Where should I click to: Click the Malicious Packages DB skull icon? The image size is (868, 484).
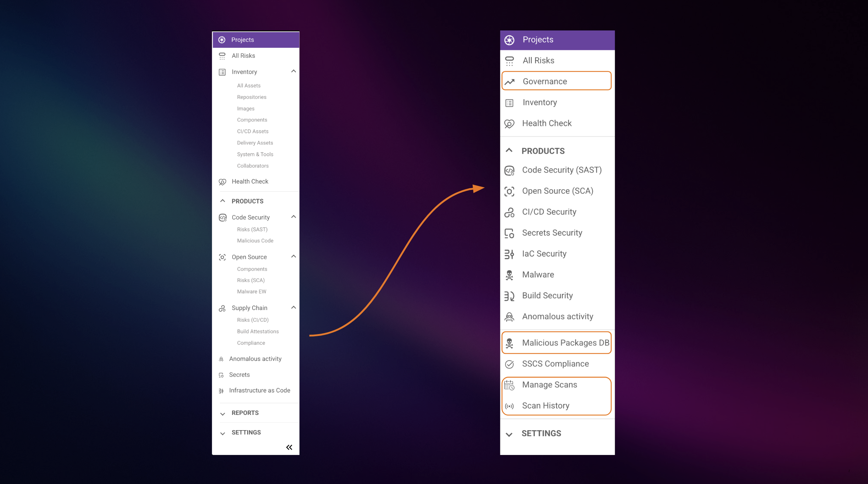[510, 343]
